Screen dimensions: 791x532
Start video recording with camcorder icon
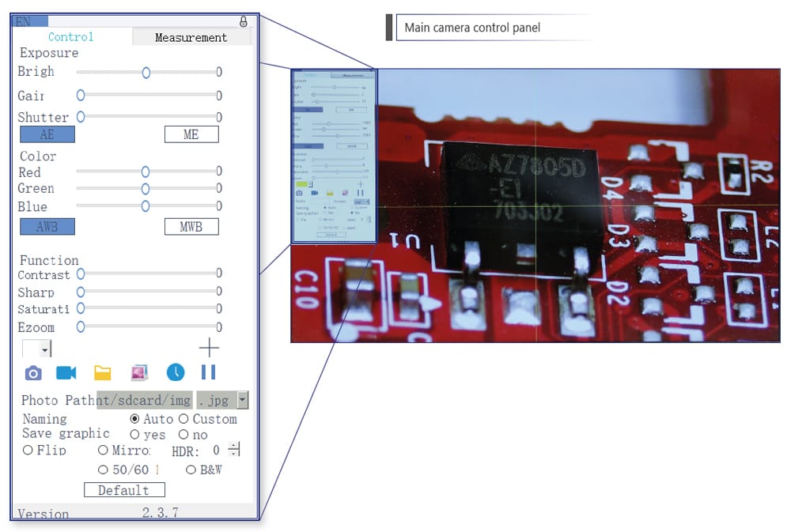tap(66, 372)
